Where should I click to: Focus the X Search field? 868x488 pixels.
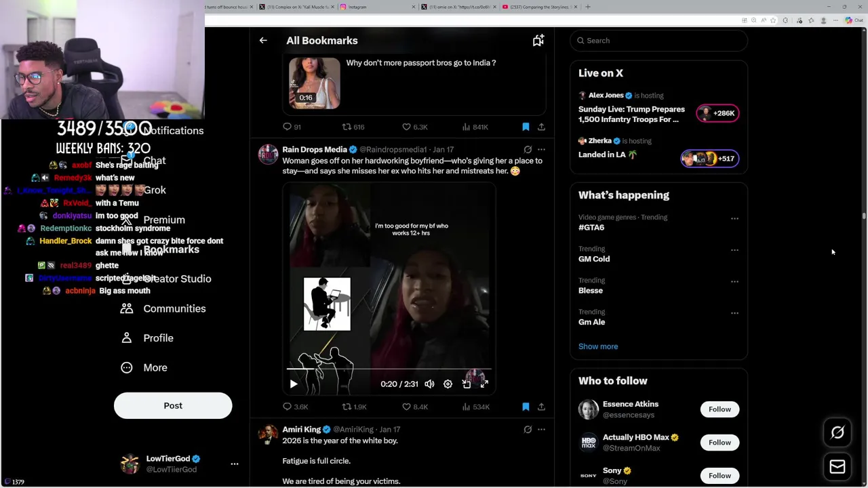click(658, 41)
